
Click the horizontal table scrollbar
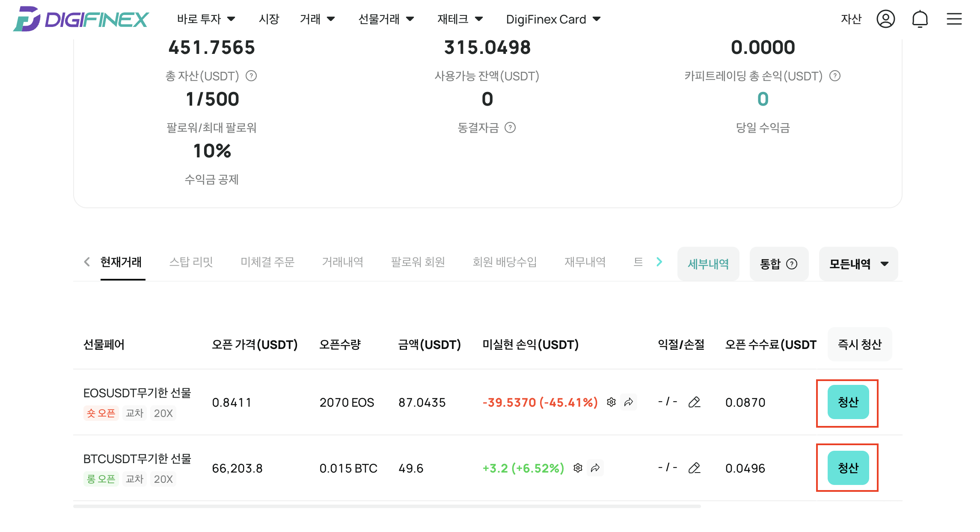[x=387, y=506]
